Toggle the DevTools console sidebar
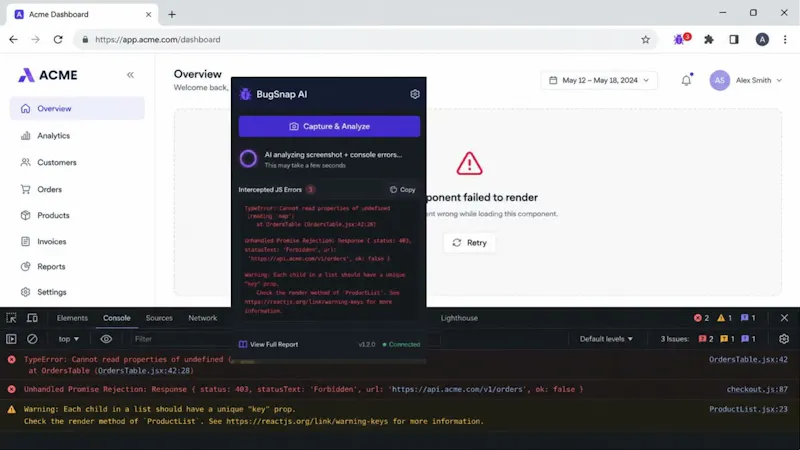Screen dimensions: 800x450 coord(11,339)
